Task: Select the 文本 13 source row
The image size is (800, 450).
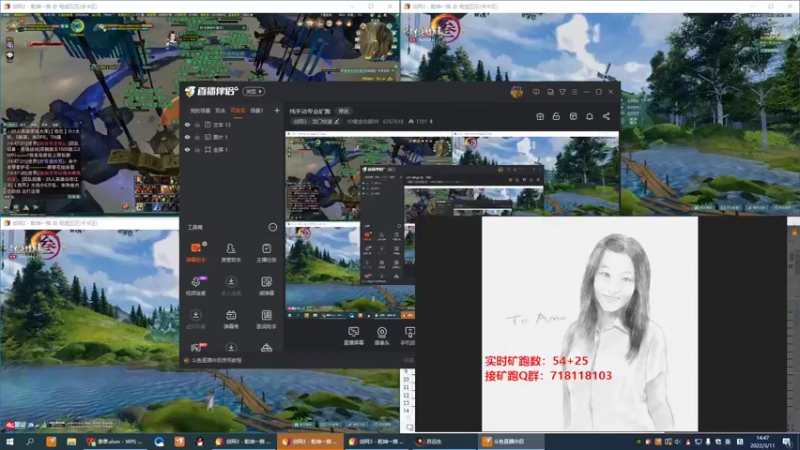Action: (x=231, y=124)
